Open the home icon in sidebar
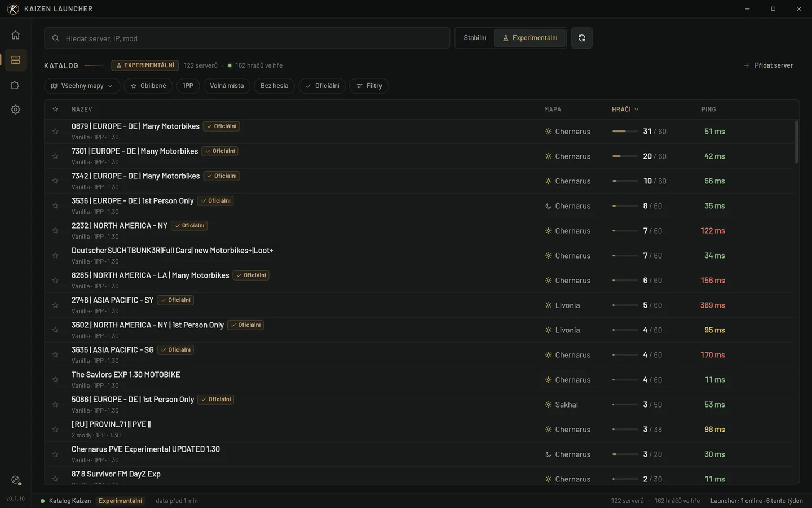Viewport: 812px width, 508px height. tap(15, 35)
